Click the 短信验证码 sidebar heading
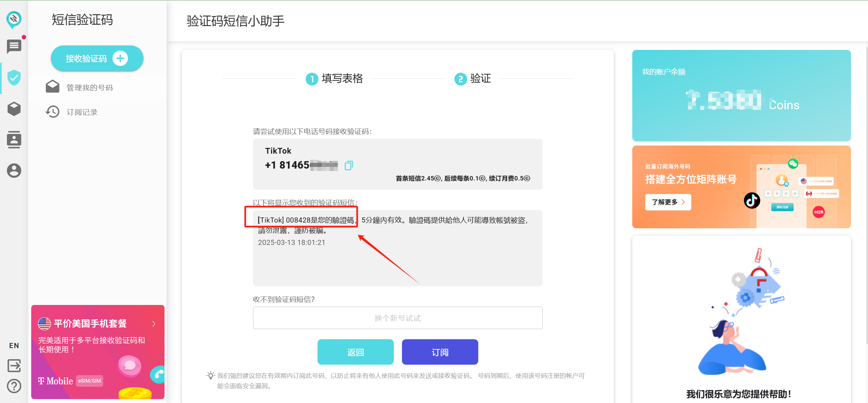Viewport: 868px width, 403px height. tap(82, 20)
